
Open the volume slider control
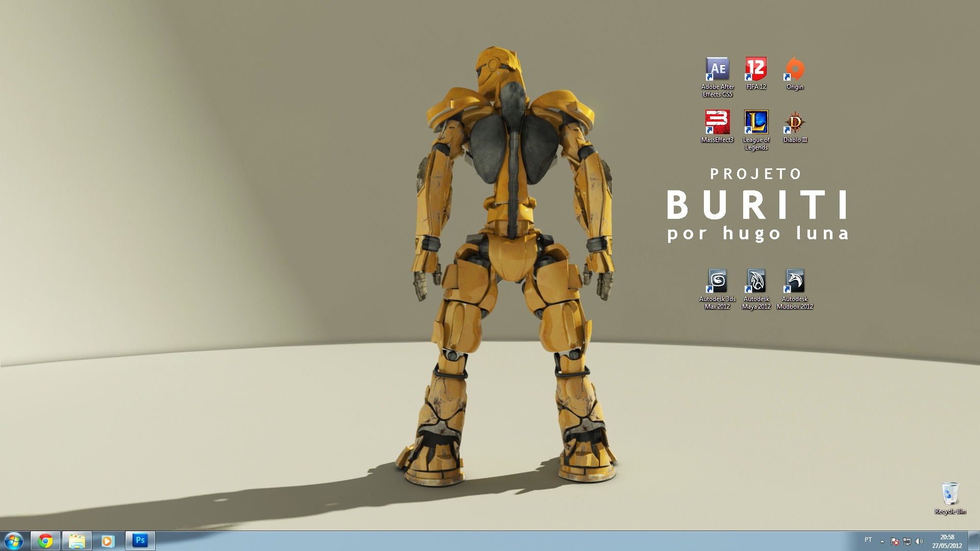click(919, 542)
